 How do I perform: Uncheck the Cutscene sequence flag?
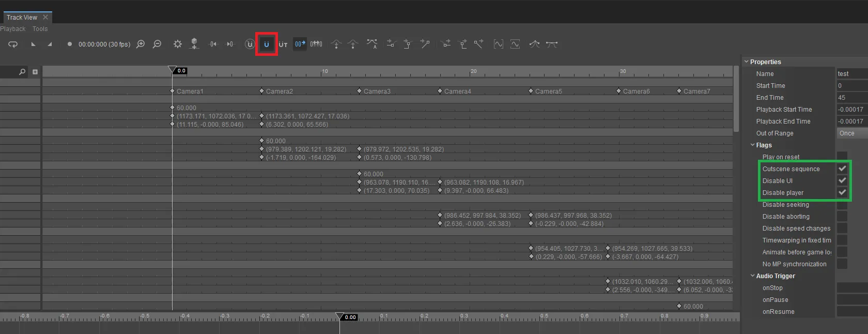coord(842,169)
